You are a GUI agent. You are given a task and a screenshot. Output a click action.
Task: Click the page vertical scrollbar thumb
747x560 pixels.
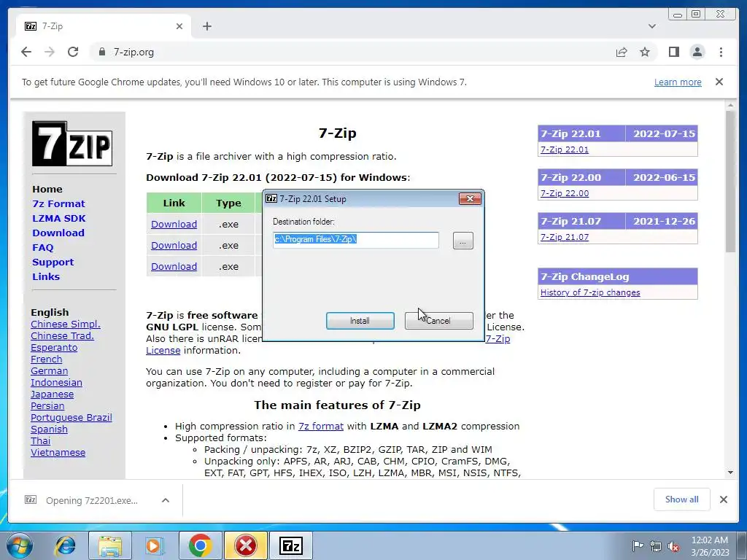730,181
